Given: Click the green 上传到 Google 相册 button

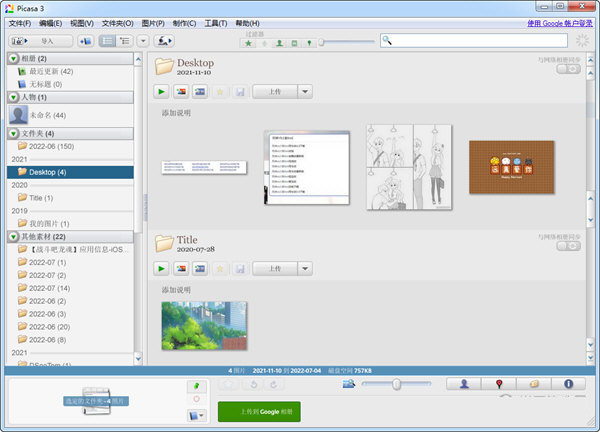Looking at the screenshot, I should 259,410.
